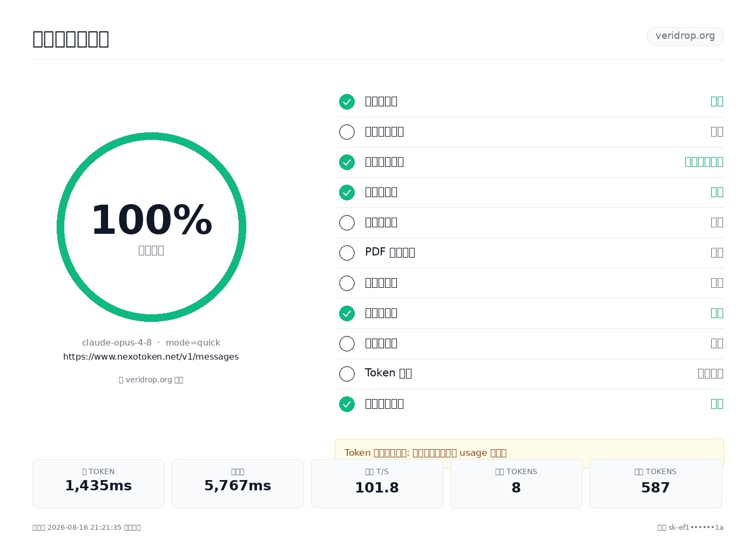Click the 100% score ring
This screenshot has height=540, width=756.
click(151, 227)
